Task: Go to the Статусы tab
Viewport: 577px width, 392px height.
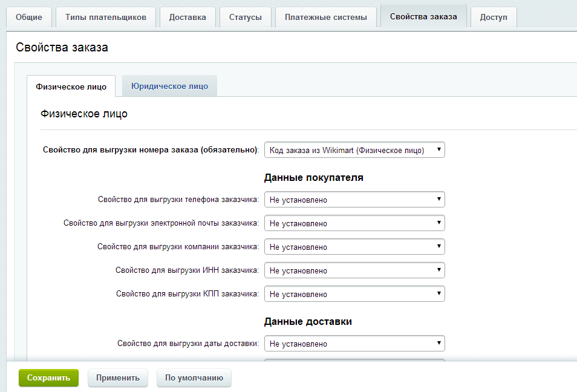Action: click(245, 17)
